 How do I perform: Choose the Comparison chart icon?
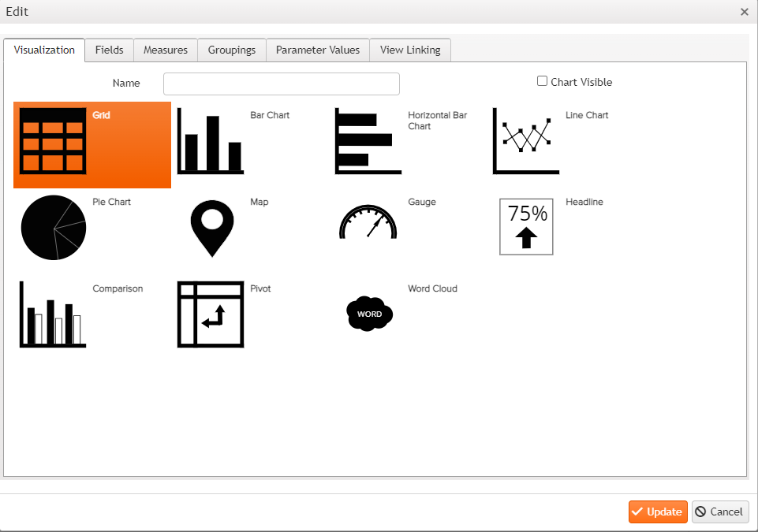(x=53, y=314)
